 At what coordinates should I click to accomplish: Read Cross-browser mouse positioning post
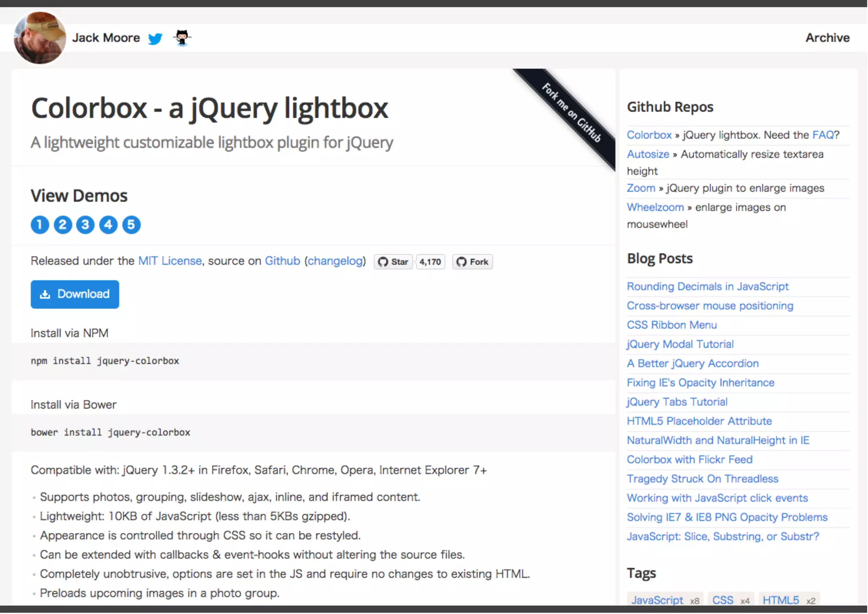710,306
